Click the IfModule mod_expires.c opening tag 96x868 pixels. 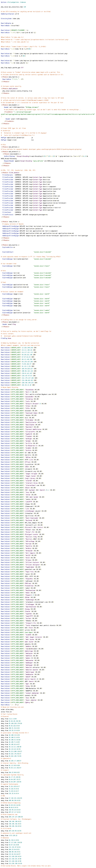pyautogui.click(x=10, y=245)
